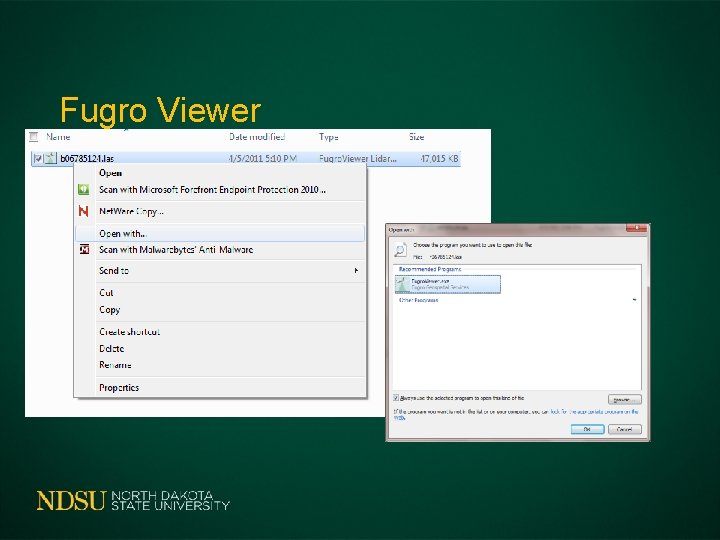Open Properties from the context menu
Screen dimensions: 720x540
(x=119, y=388)
